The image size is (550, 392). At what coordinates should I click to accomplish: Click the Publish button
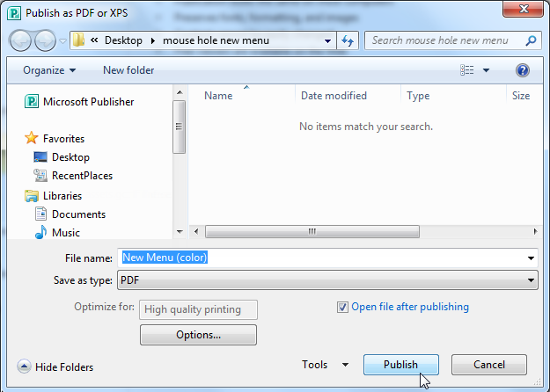[400, 365]
